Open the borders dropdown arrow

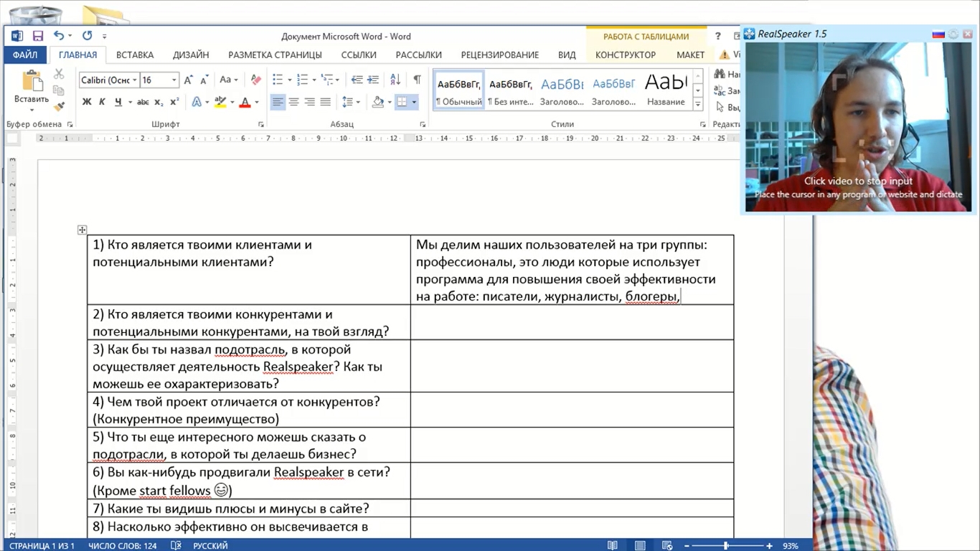coord(414,102)
